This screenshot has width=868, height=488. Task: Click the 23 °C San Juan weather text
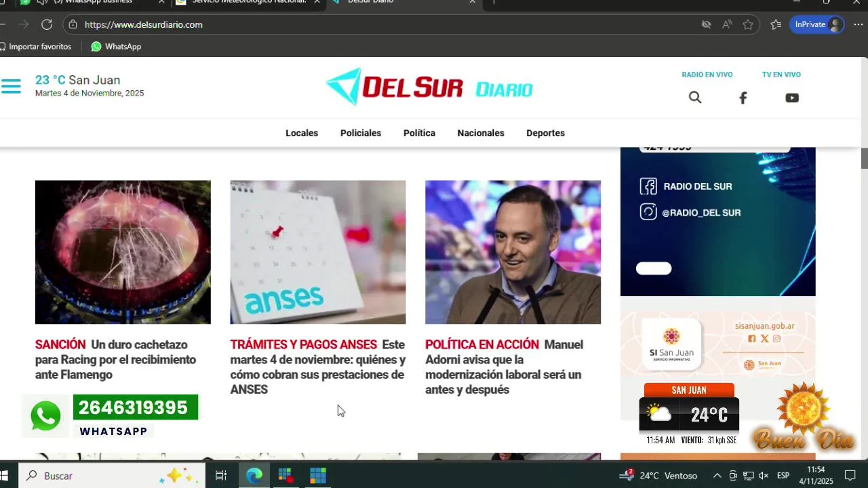tap(77, 80)
